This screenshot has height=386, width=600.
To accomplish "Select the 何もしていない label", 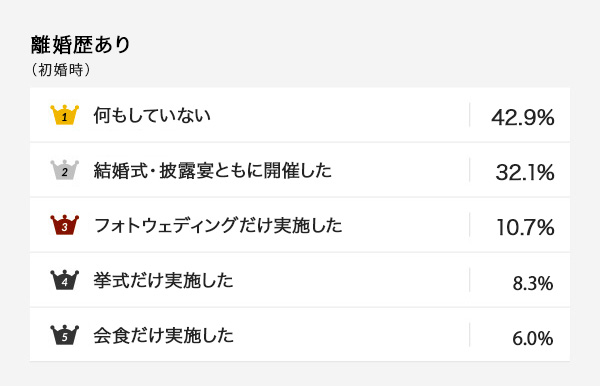I will point(152,115).
